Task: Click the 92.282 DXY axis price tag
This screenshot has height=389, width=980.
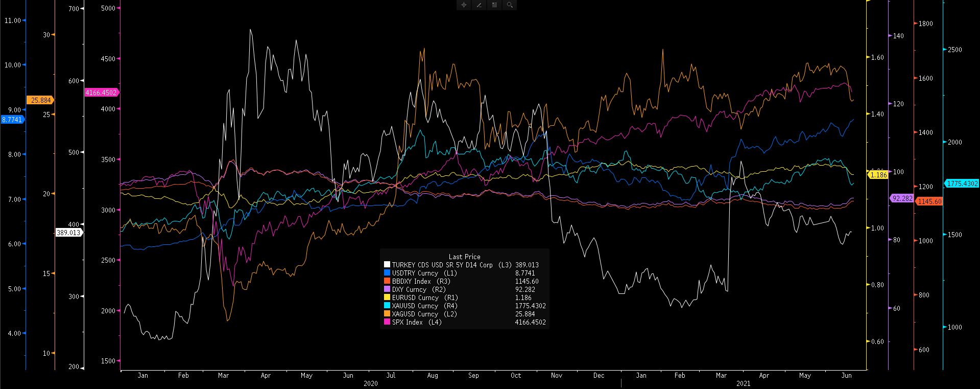Action: click(x=902, y=198)
